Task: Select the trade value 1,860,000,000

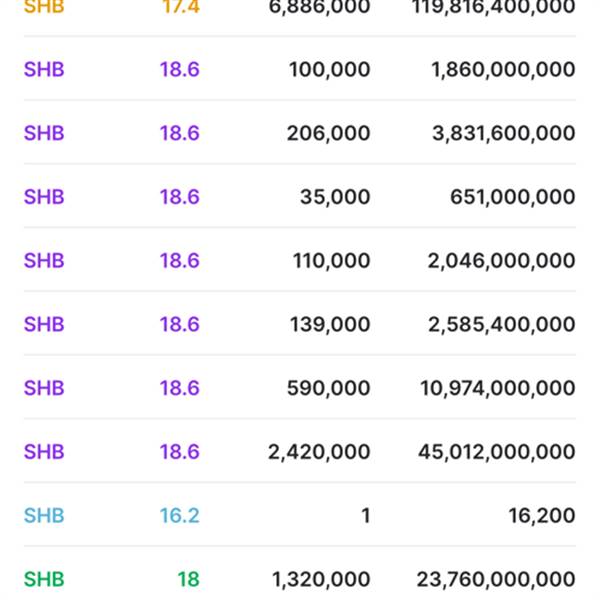Action: (503, 70)
